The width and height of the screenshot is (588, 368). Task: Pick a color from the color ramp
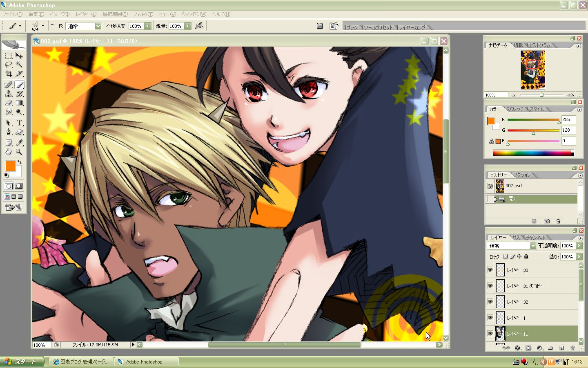click(x=533, y=153)
